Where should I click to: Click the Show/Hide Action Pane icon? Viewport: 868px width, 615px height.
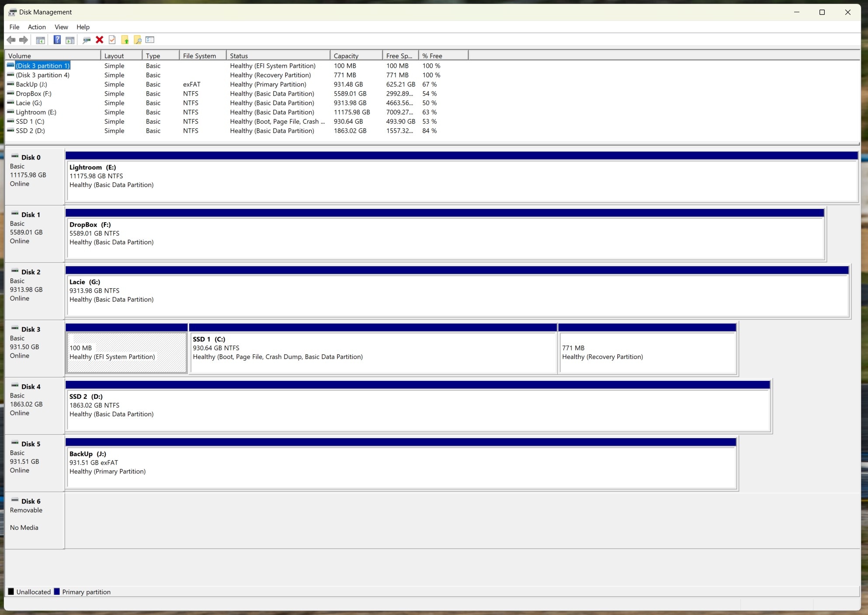(x=70, y=40)
